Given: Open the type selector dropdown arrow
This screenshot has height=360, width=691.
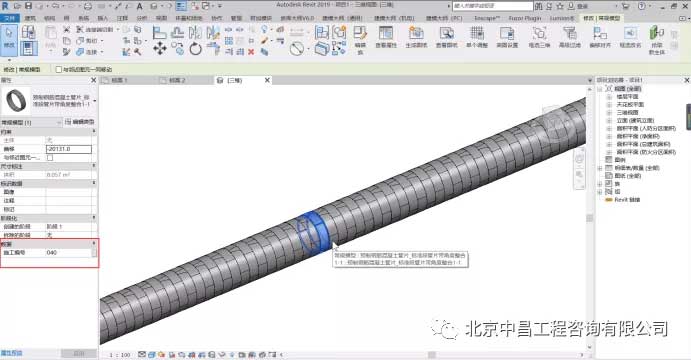Looking at the screenshot, I should coord(95,101).
